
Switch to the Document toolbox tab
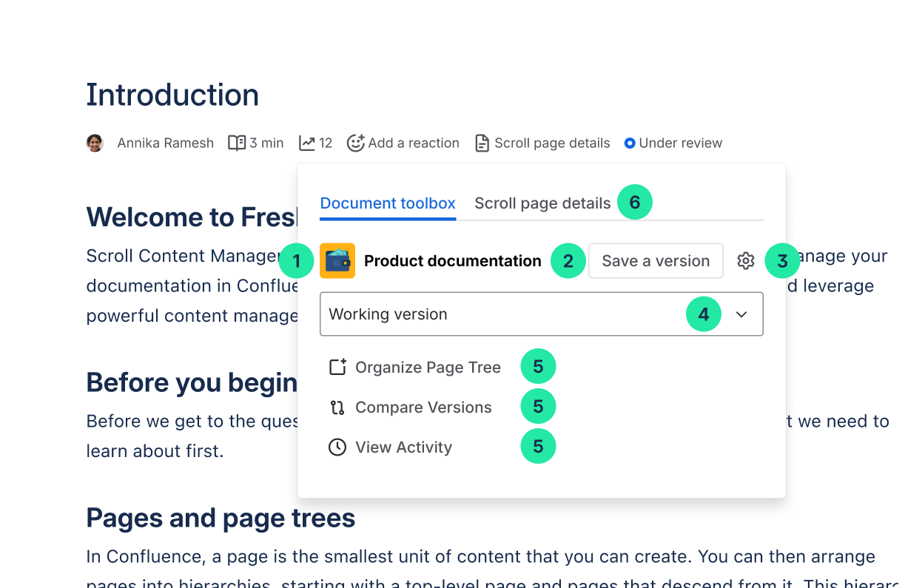[x=388, y=203]
